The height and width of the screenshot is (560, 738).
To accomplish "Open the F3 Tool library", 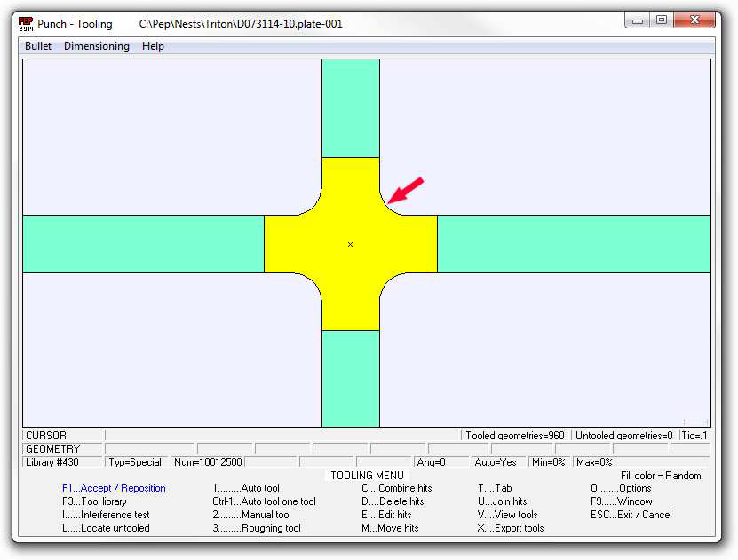I will click(94, 501).
